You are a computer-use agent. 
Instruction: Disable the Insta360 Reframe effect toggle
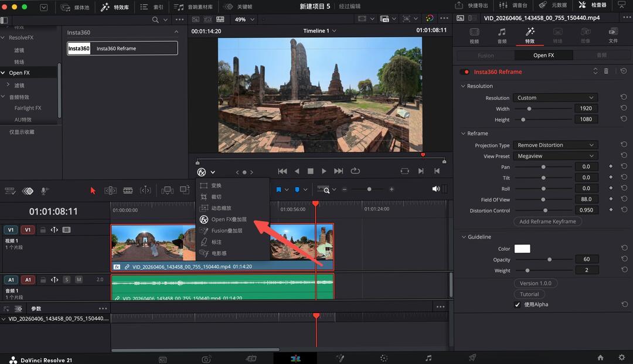point(465,72)
